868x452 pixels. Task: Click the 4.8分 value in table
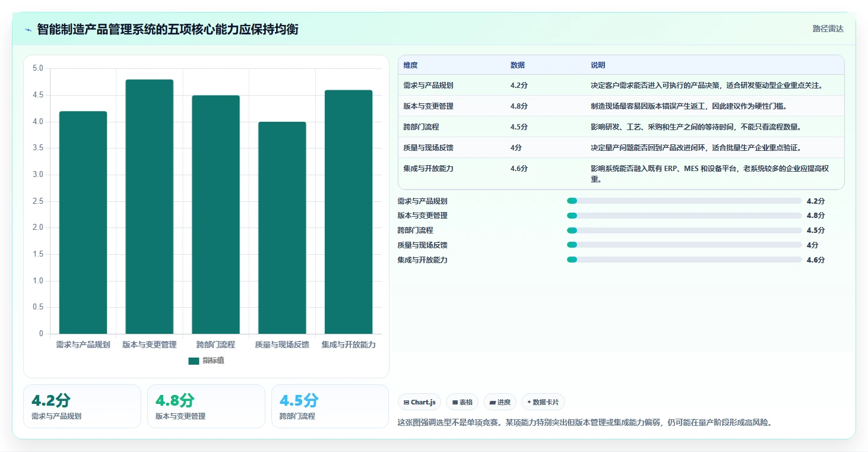point(519,106)
